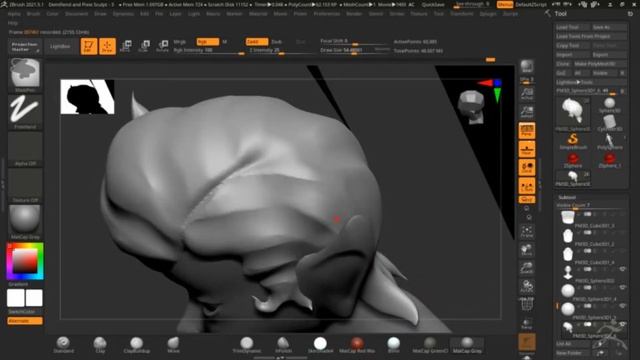The width and height of the screenshot is (640, 360).
Task: Select the cup-shaped subtool thumbnail
Action: pyautogui.click(x=568, y=217)
